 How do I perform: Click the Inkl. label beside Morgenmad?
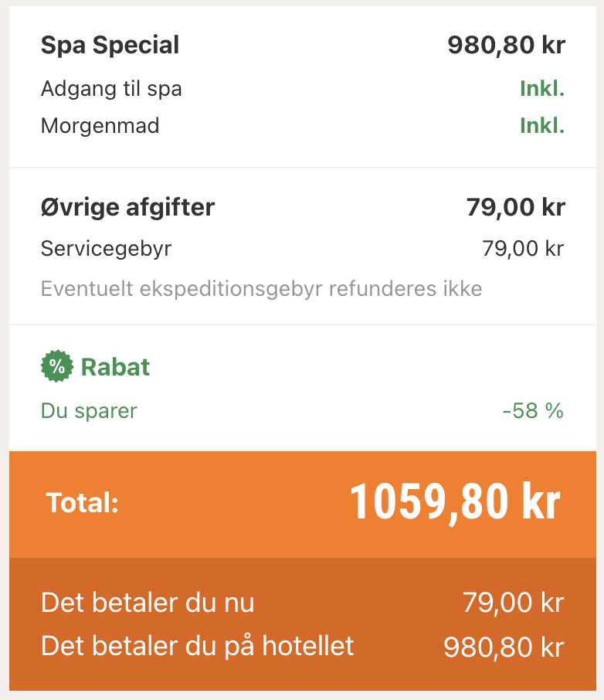542,126
